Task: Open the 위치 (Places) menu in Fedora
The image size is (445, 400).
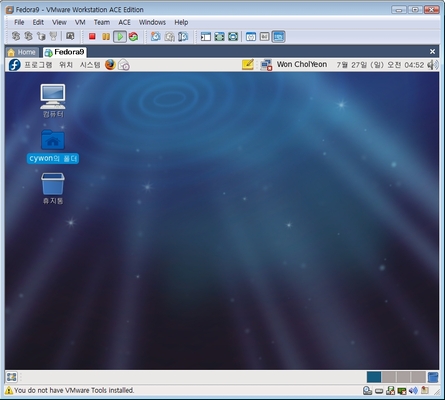Action: 66,65
